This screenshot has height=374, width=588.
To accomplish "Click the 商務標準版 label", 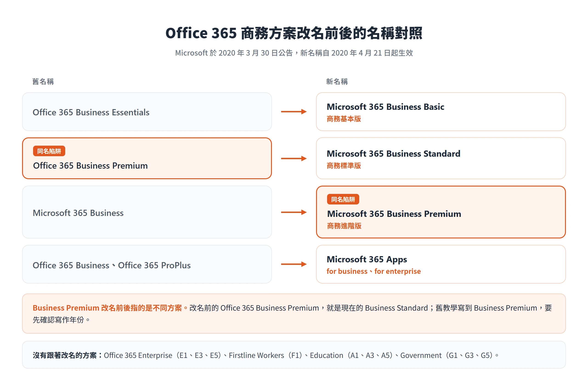I will (x=344, y=166).
